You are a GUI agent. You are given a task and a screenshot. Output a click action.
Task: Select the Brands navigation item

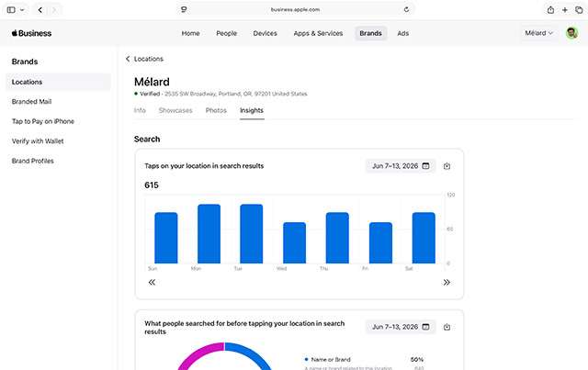tap(370, 33)
